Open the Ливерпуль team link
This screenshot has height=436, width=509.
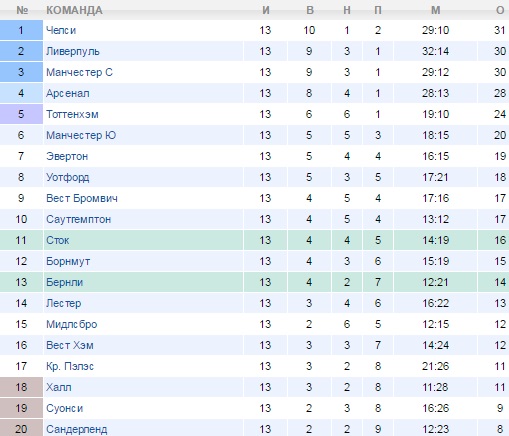pos(73,51)
